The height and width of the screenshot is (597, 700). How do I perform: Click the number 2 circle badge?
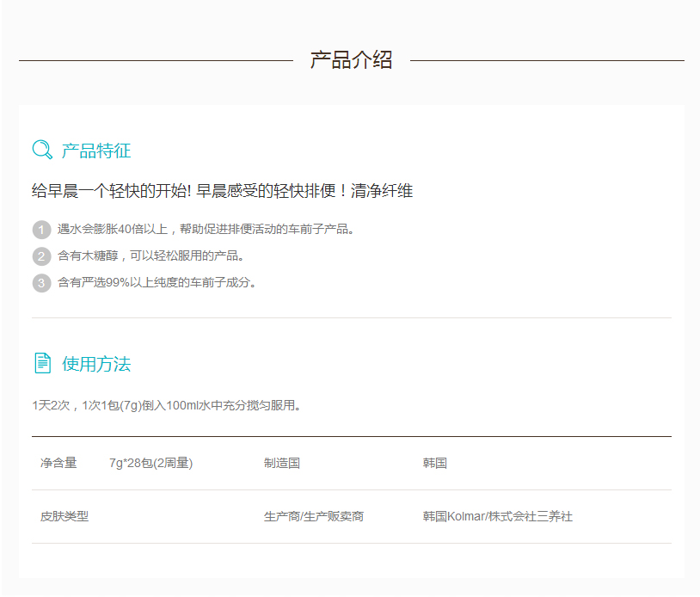[41, 256]
